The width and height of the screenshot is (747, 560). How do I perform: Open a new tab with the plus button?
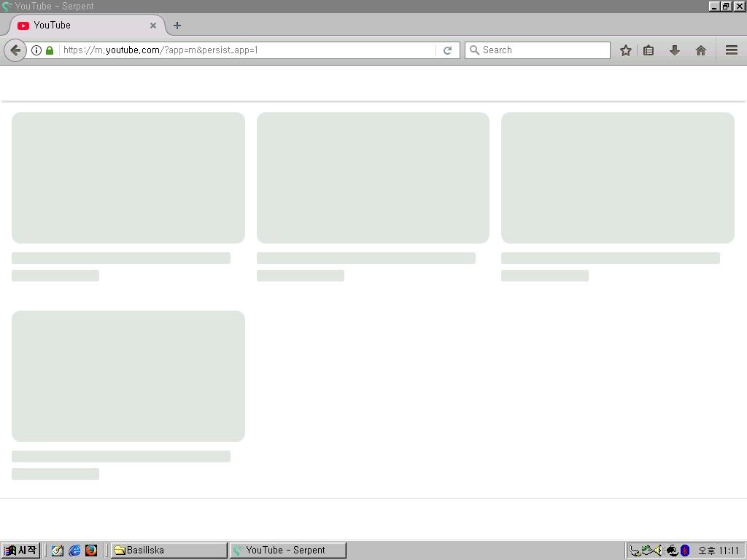click(x=177, y=26)
